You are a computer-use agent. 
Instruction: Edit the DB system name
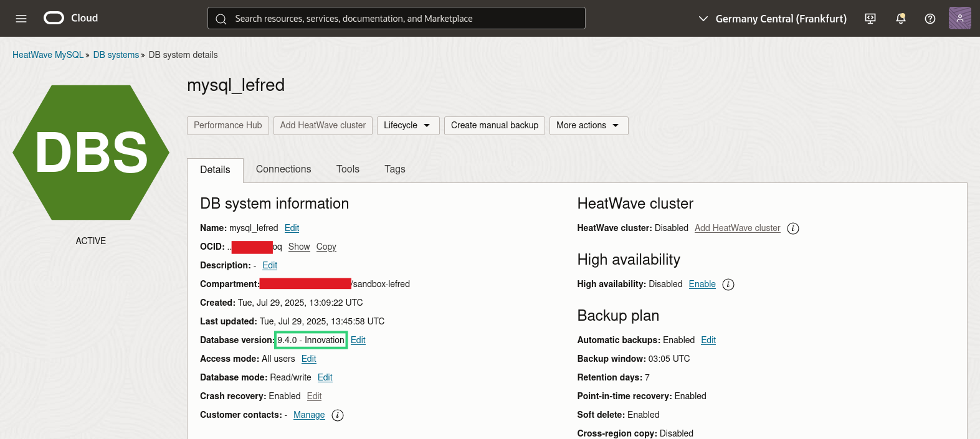292,228
